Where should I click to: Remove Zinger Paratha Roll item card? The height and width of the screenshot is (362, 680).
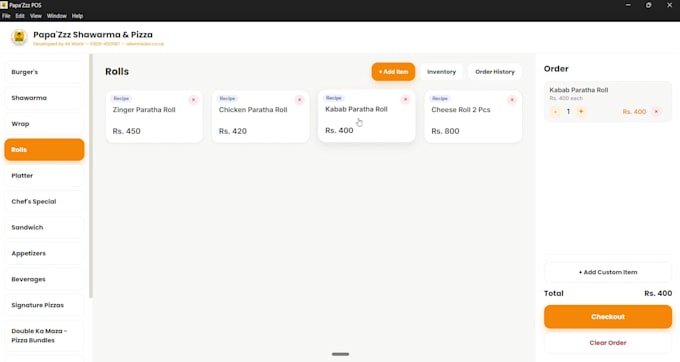point(193,100)
